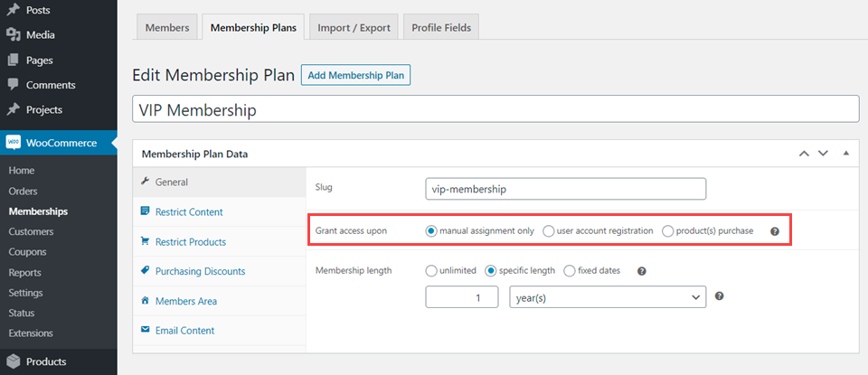Click the Restrict Products cart icon

146,241
